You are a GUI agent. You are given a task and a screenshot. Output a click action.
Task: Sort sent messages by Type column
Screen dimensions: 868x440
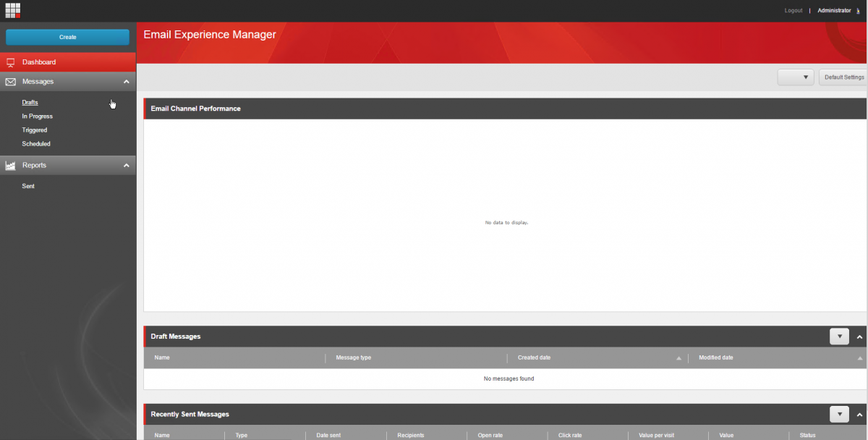pyautogui.click(x=242, y=436)
